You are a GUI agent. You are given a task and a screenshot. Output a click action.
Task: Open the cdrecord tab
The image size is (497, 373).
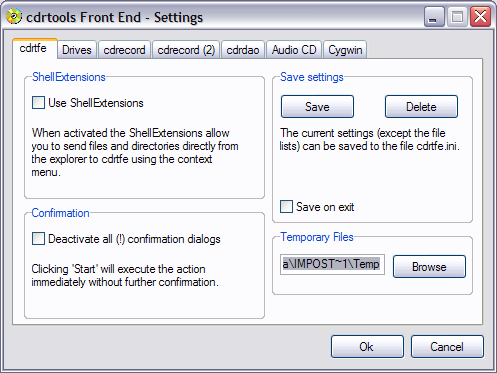(x=124, y=50)
